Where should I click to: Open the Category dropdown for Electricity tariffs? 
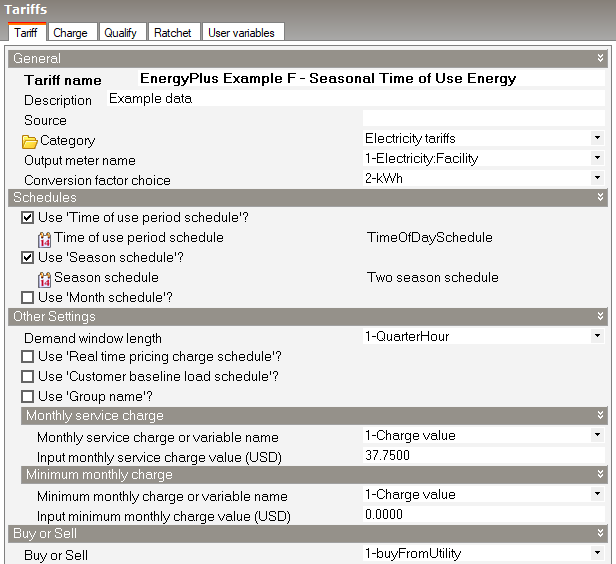pos(597,138)
